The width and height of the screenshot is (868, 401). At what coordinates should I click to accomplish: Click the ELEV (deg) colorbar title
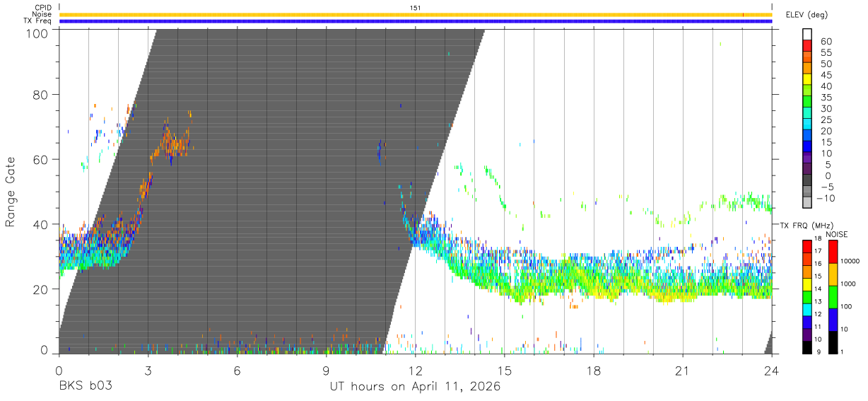[807, 15]
